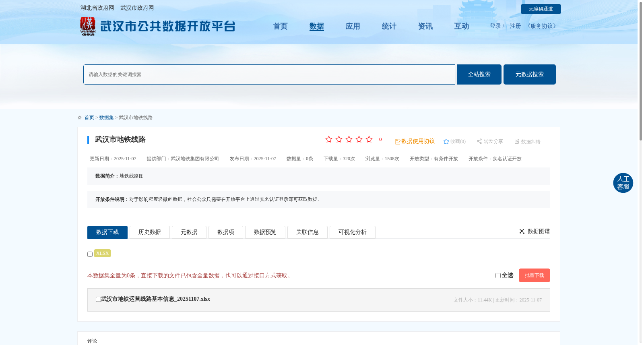644x345 pixels.
Task: Click 提供部门：武汉地铁集团有限公司 text
Action: coord(183,159)
